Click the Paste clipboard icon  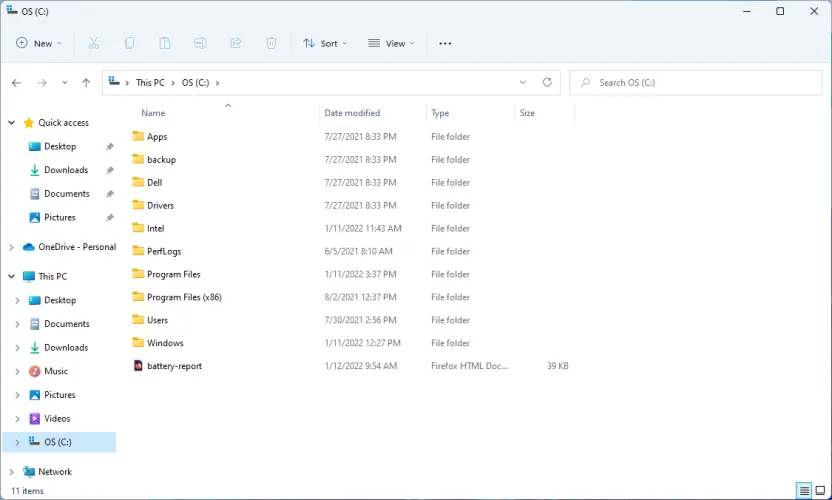click(164, 43)
